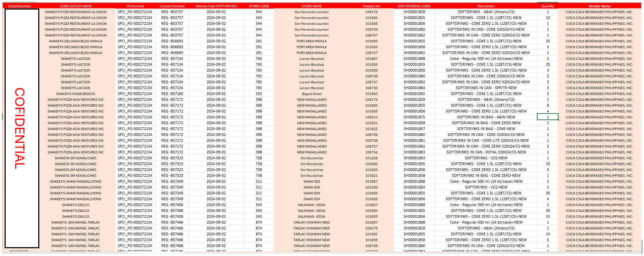The width and height of the screenshot is (644, 256).
Task: Click material number 101822
Action: pos(371,129)
